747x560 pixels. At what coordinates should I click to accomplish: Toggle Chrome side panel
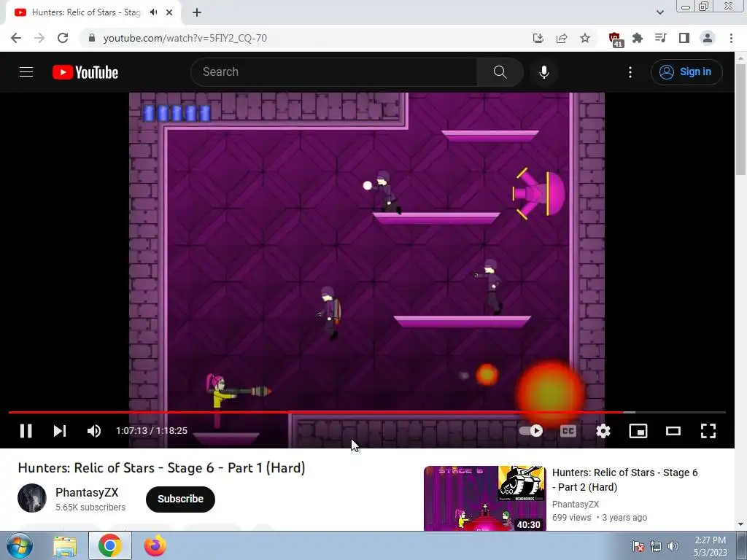point(684,38)
